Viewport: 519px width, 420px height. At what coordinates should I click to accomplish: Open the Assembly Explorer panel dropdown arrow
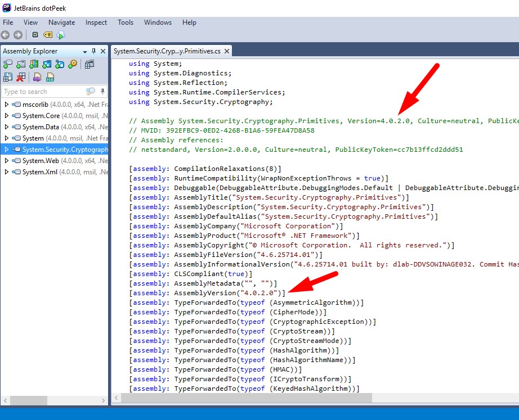pyautogui.click(x=85, y=52)
